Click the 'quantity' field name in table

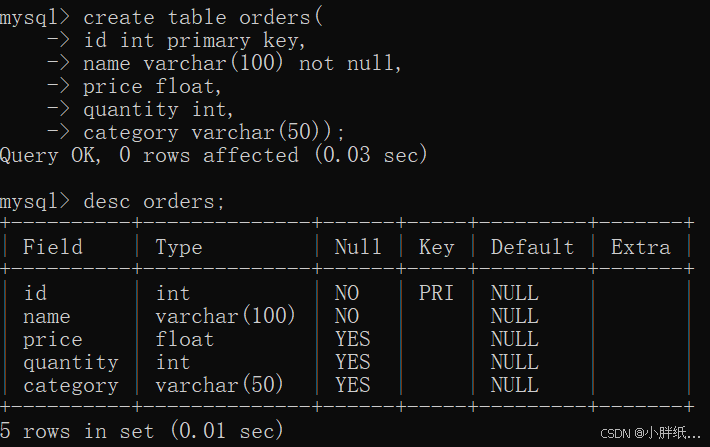point(71,363)
